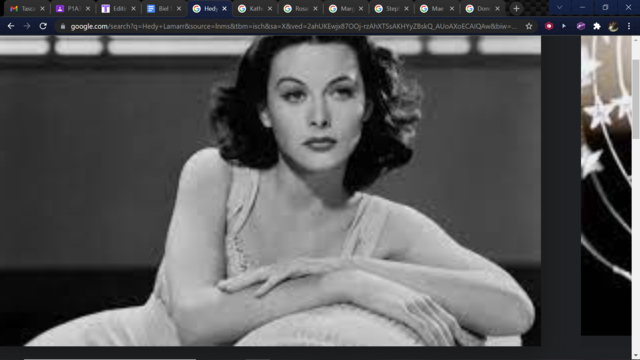Close the Mae tab
Screen dimensions: 640x360
tap(452, 9)
